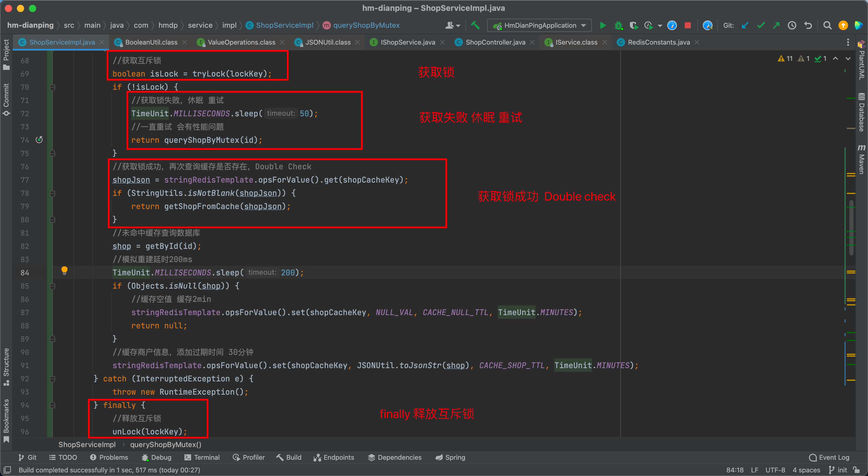This screenshot has height=476, width=868.
Task: Click the UTF-8 file encoding widget
Action: click(775, 470)
